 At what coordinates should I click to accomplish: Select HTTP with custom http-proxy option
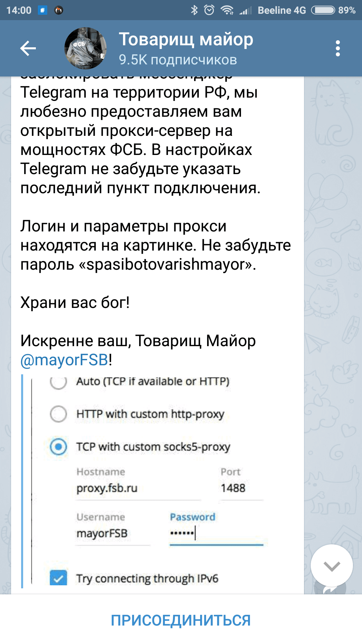(58, 414)
